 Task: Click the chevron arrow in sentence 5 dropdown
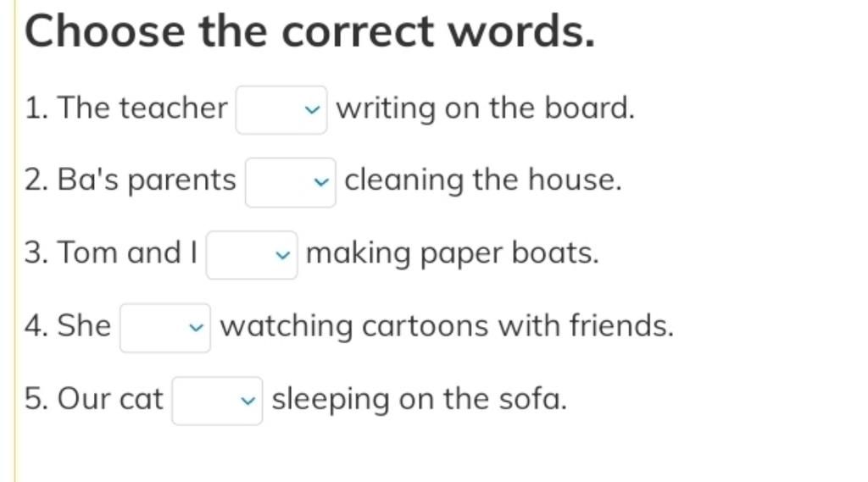coord(248,402)
